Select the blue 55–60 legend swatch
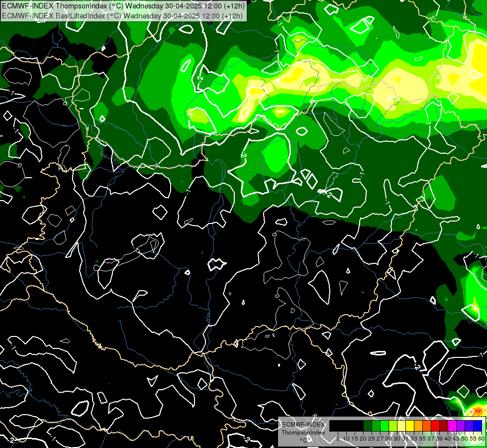Screen dimensions: 487x448 pyautogui.click(x=478, y=426)
